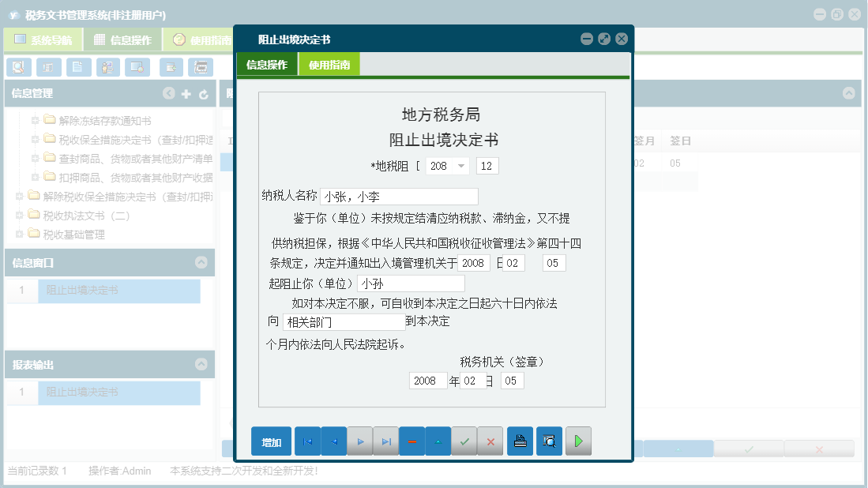This screenshot has width=868, height=488.
Task: Select the magnifier search icon on the main toolbar
Action: (x=17, y=67)
